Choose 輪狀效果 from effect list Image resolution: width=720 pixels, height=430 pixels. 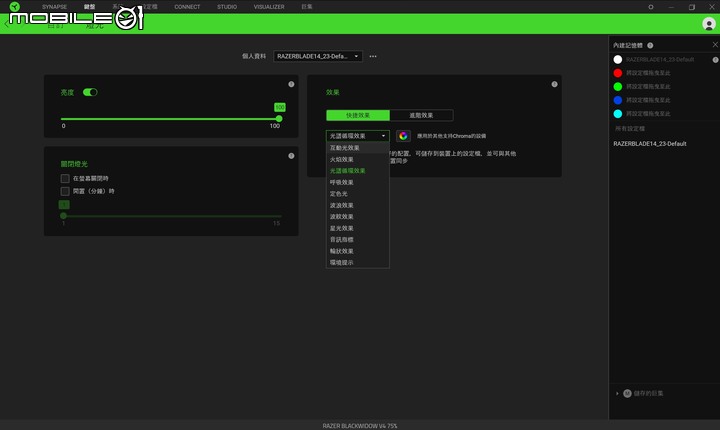(358, 251)
